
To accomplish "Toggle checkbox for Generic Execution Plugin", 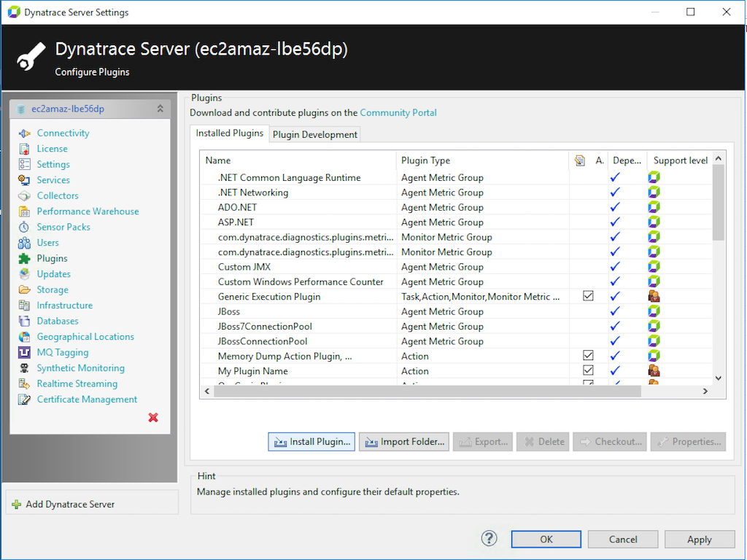I will 589,296.
